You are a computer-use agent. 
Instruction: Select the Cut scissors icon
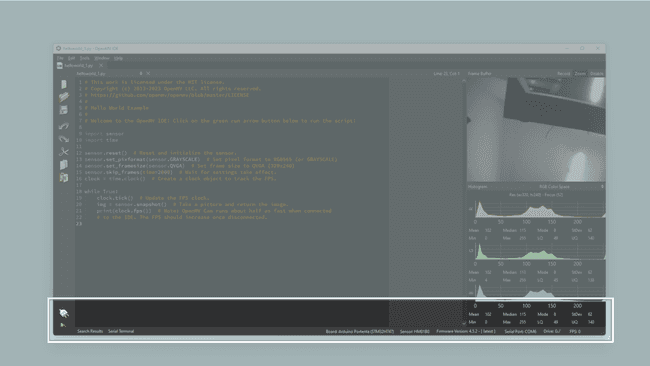(64, 152)
